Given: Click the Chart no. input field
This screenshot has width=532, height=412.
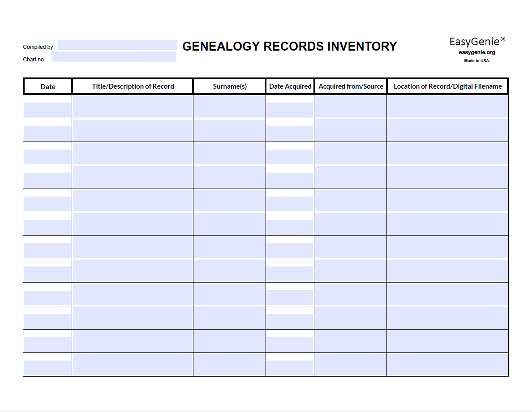Looking at the screenshot, I should 114,57.
